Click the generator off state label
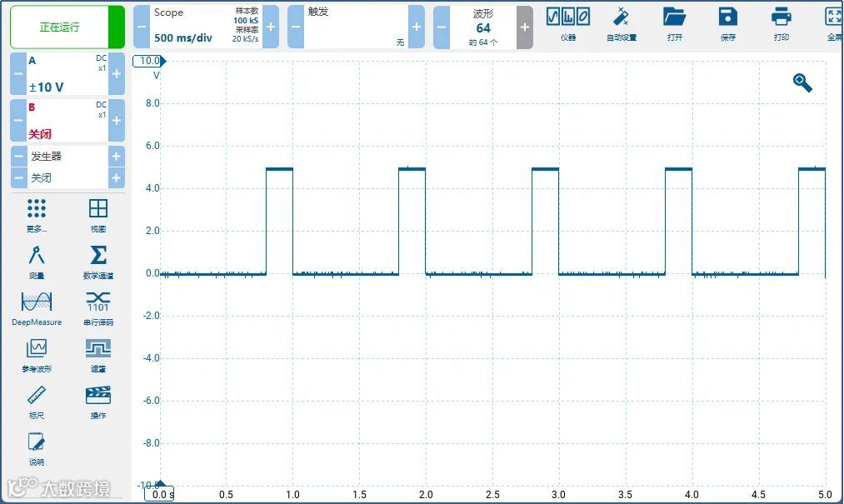This screenshot has height=504, width=844. tap(42, 177)
